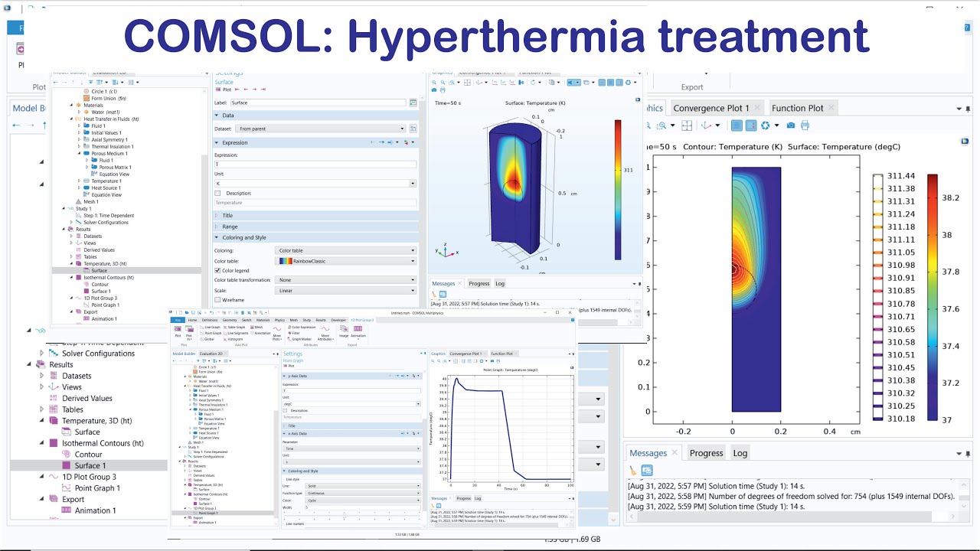Click Annotation icon in lower window ribbon

click(x=250, y=333)
